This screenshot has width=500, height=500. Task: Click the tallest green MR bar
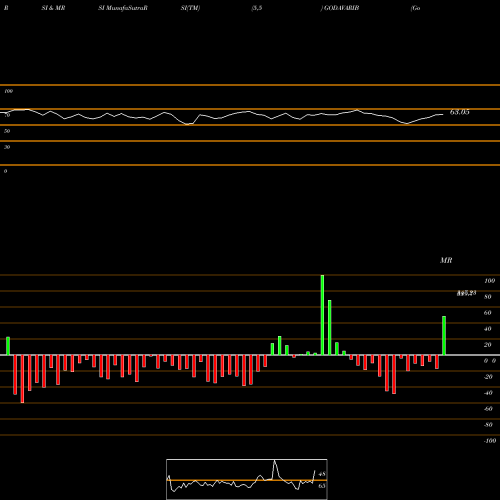coord(322,315)
